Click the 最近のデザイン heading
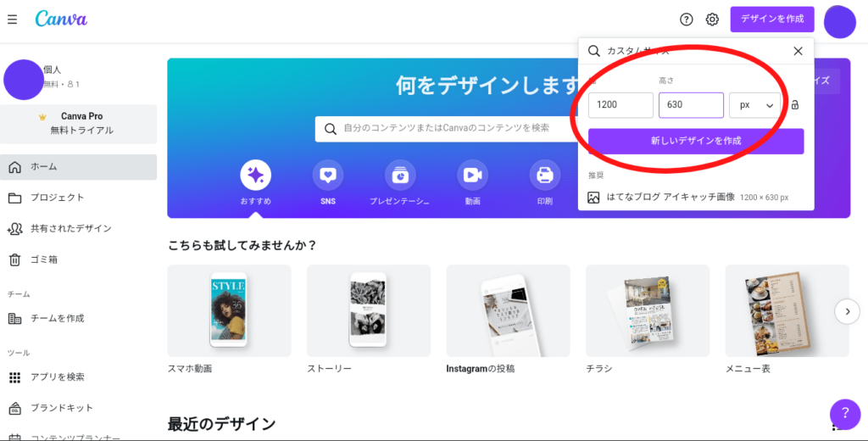 click(221, 425)
